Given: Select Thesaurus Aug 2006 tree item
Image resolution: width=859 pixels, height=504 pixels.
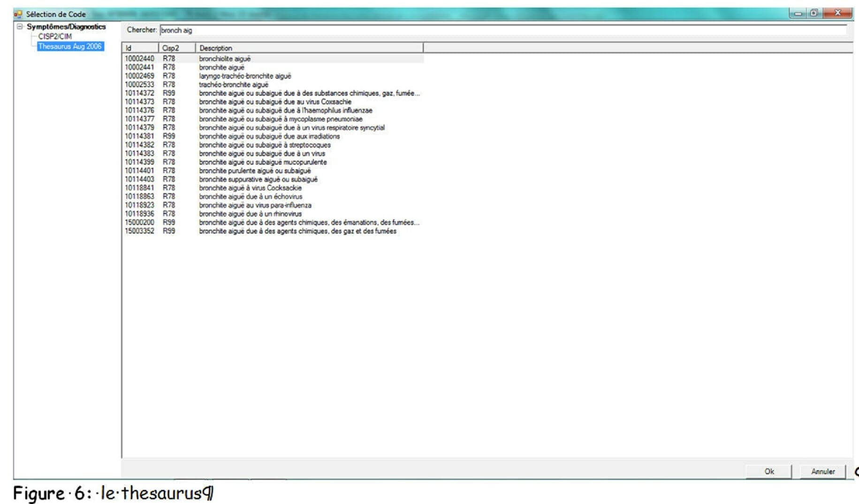Looking at the screenshot, I should (x=70, y=46).
